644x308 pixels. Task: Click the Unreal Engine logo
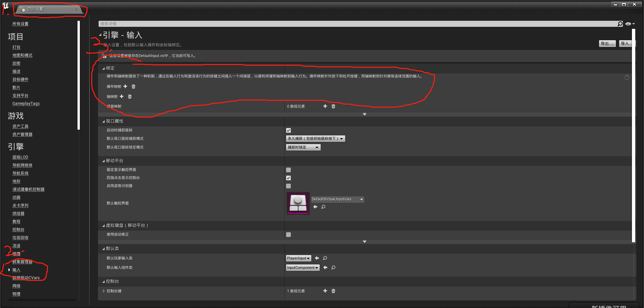point(6,6)
